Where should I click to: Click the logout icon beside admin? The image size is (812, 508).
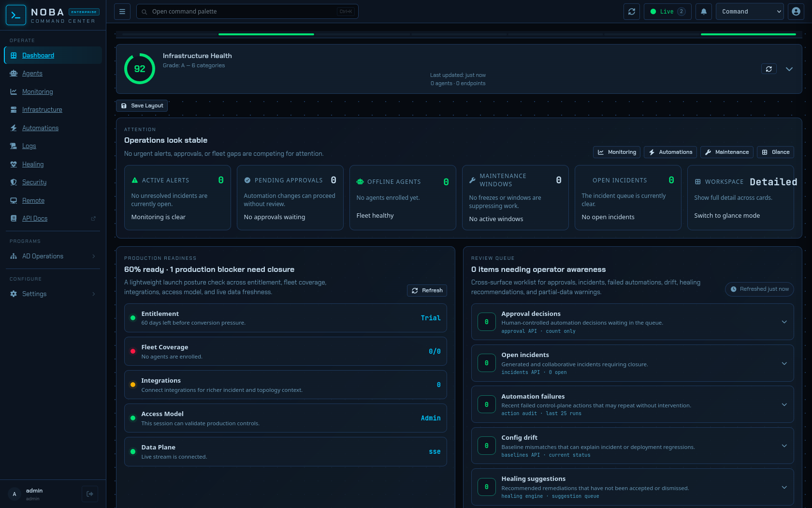click(90, 494)
